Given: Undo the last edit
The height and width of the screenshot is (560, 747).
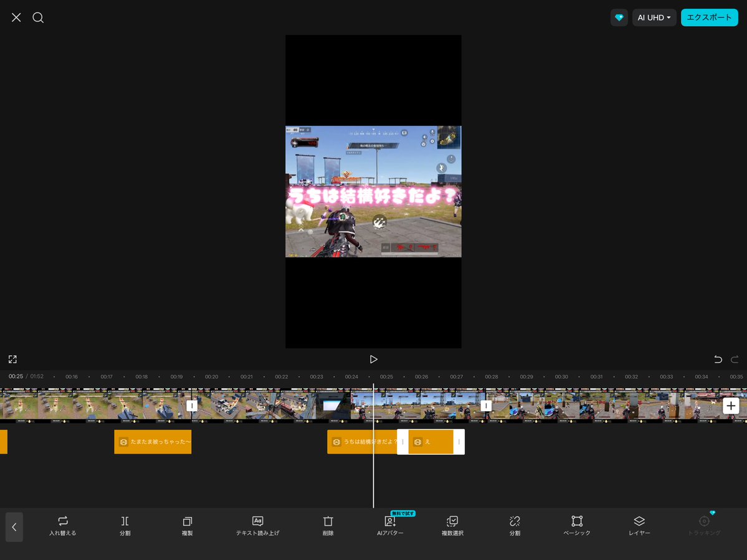Looking at the screenshot, I should pos(718,359).
